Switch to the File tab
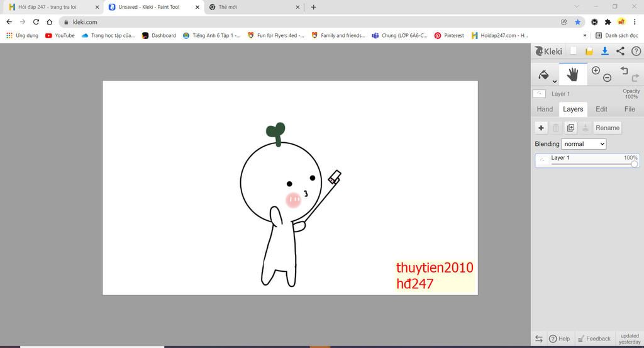 click(x=630, y=109)
